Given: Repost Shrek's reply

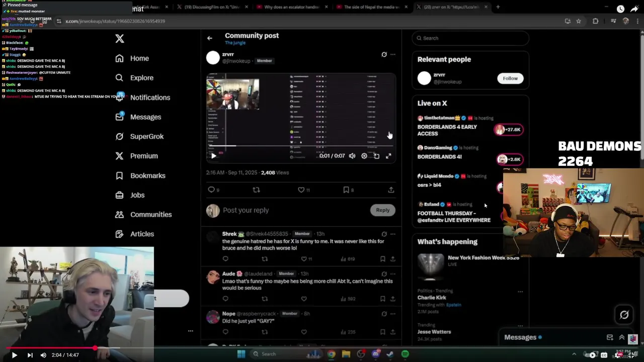Looking at the screenshot, I should coord(265,259).
